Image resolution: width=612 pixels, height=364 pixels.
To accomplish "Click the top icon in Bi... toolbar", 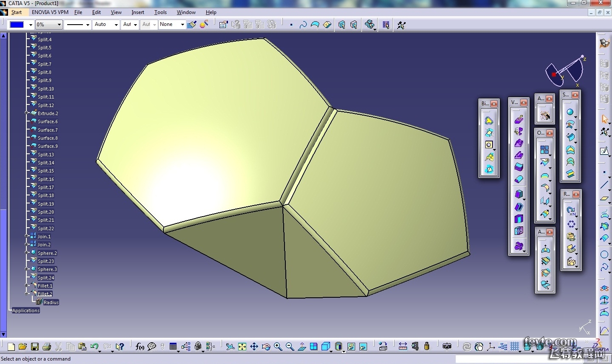I will point(489,121).
